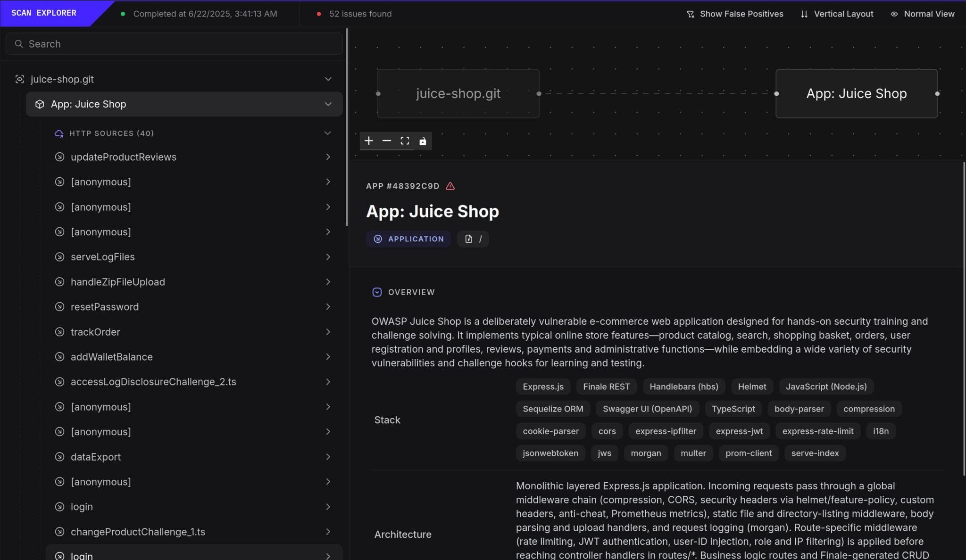
Task: Toggle Show False Positives
Action: [x=735, y=14]
